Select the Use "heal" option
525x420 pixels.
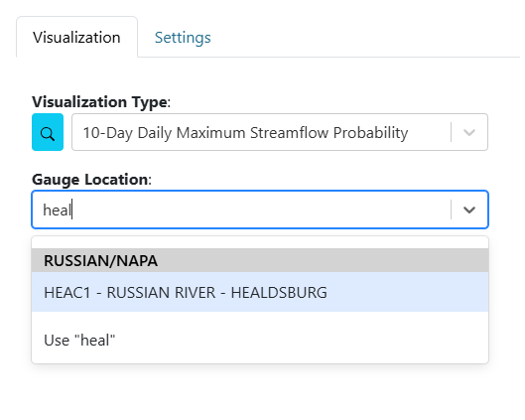[x=260, y=340]
